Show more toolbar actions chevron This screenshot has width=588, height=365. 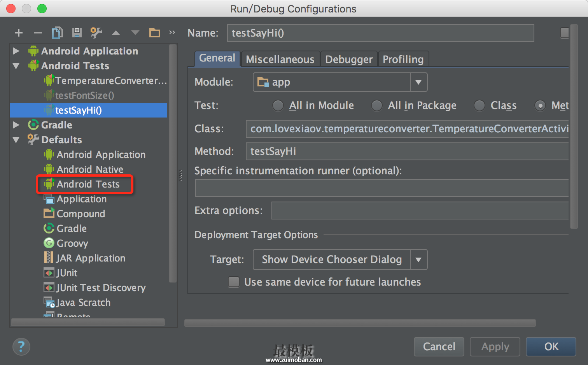pos(172,33)
